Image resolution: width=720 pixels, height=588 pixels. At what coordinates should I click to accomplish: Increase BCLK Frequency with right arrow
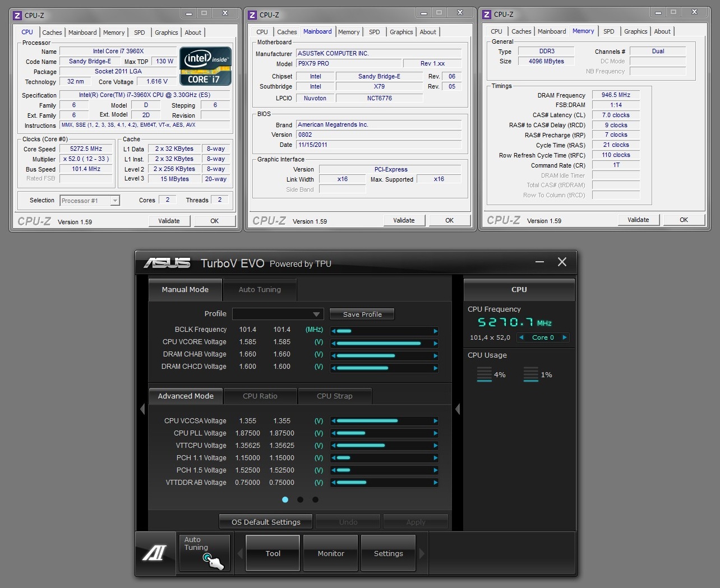coord(435,331)
